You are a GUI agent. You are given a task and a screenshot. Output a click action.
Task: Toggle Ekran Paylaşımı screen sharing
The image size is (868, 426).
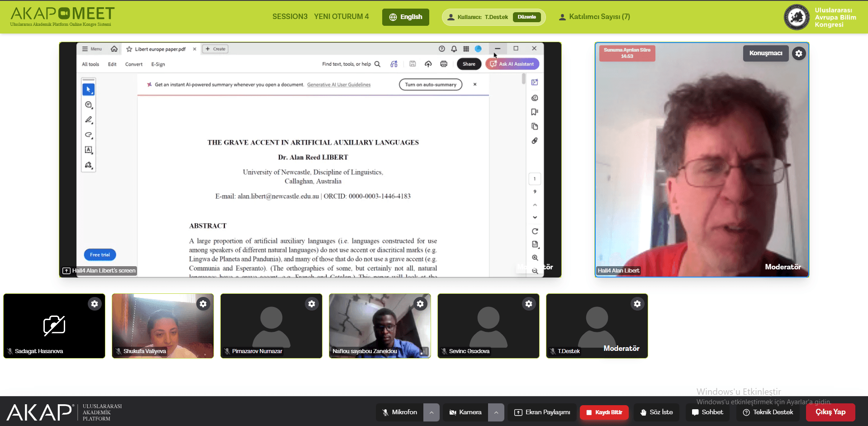[542, 412]
